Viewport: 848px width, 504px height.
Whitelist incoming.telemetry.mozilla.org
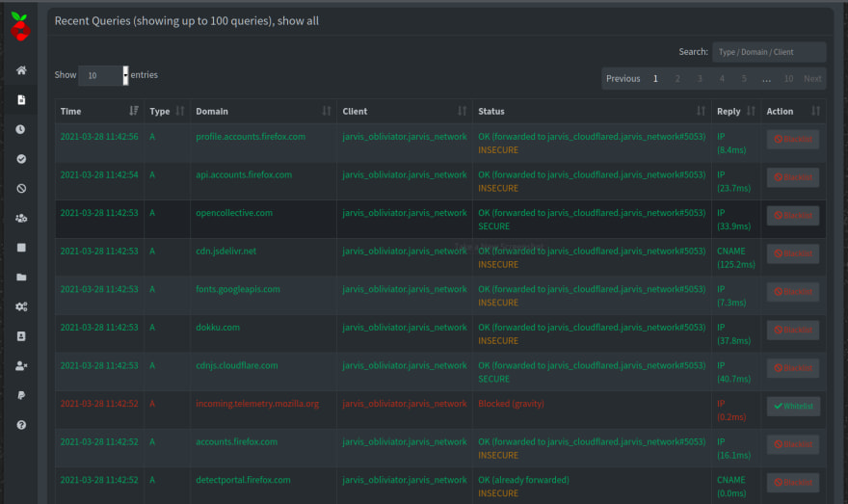[x=793, y=407]
